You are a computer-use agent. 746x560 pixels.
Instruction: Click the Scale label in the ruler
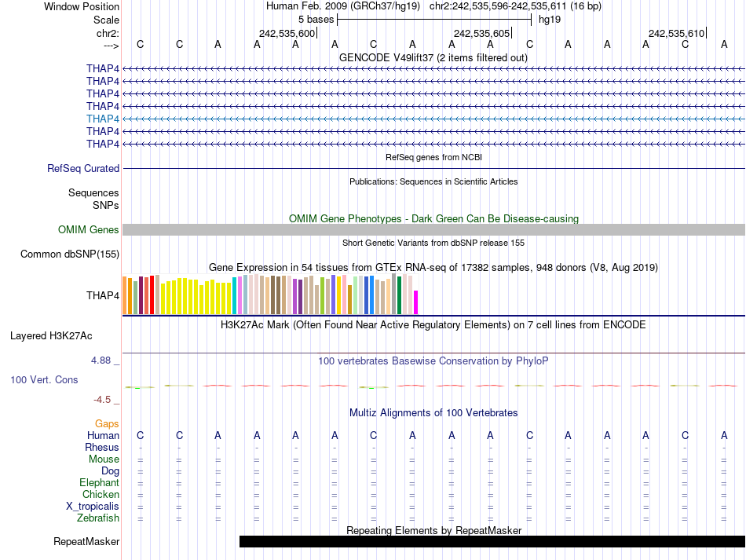106,20
